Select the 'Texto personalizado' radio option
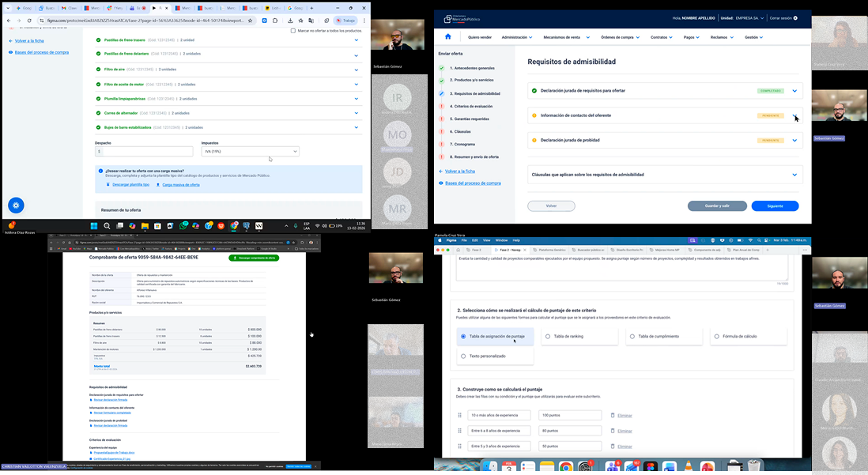The height and width of the screenshot is (475, 868). pos(463,356)
